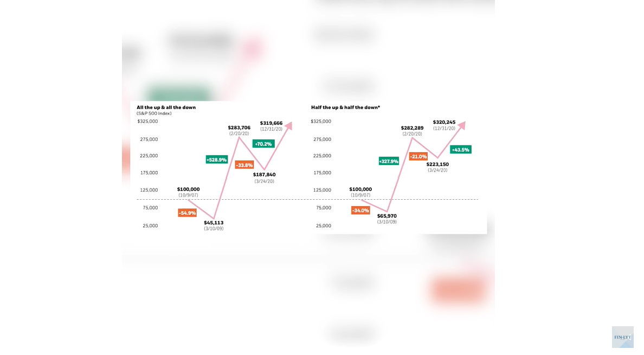Image resolution: width=644 pixels, height=355 pixels.
Task: Click the "Half the up & half the down" title
Action: tap(345, 107)
